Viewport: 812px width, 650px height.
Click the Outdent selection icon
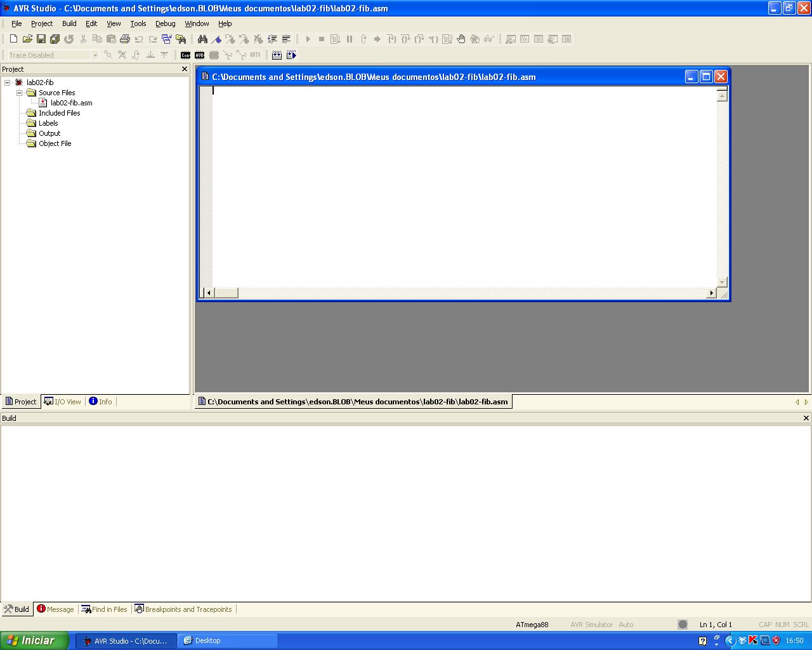click(286, 39)
